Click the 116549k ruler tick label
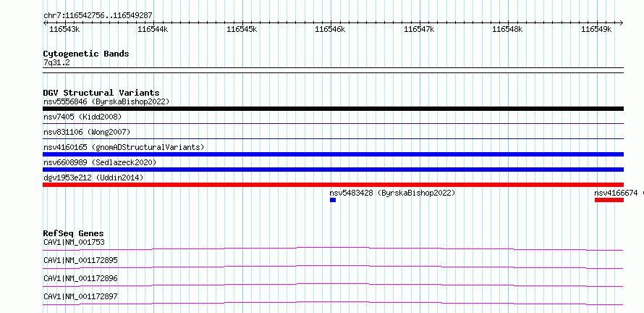Image resolution: width=644 pixels, height=313 pixels. click(x=596, y=29)
